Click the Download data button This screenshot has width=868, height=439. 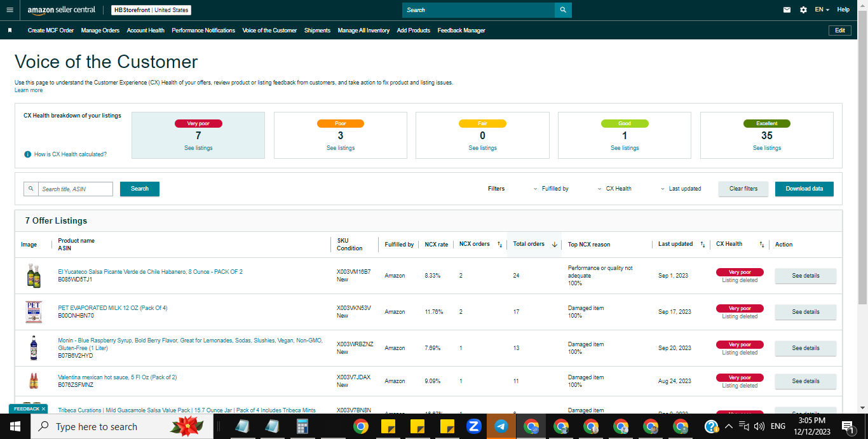coord(804,189)
